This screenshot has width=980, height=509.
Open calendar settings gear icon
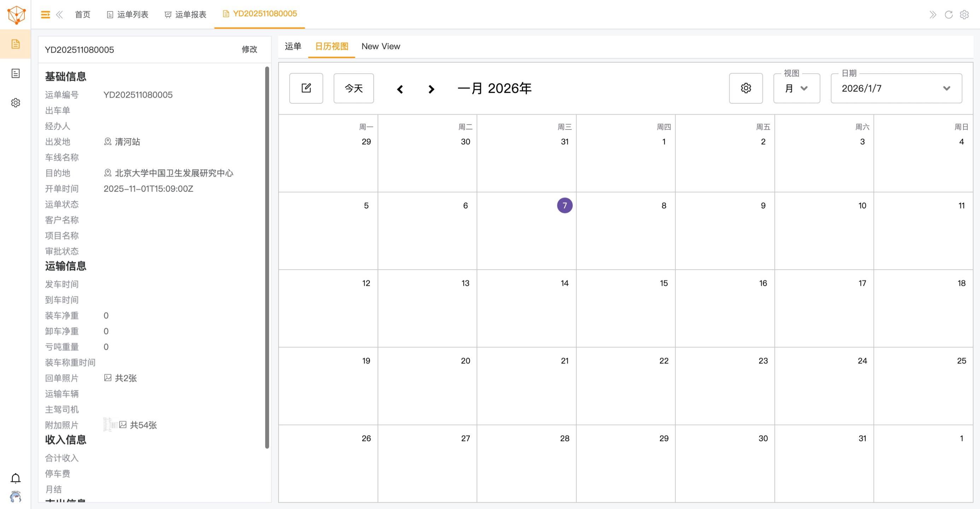point(745,88)
